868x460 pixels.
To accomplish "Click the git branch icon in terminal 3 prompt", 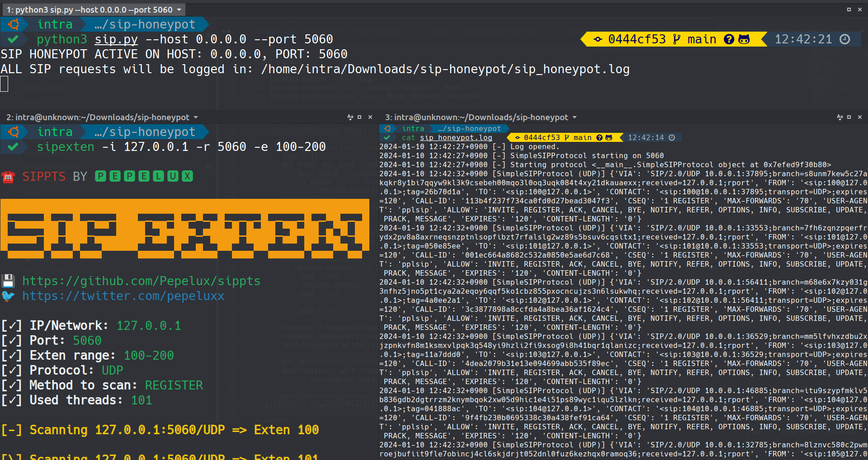I will click(566, 138).
